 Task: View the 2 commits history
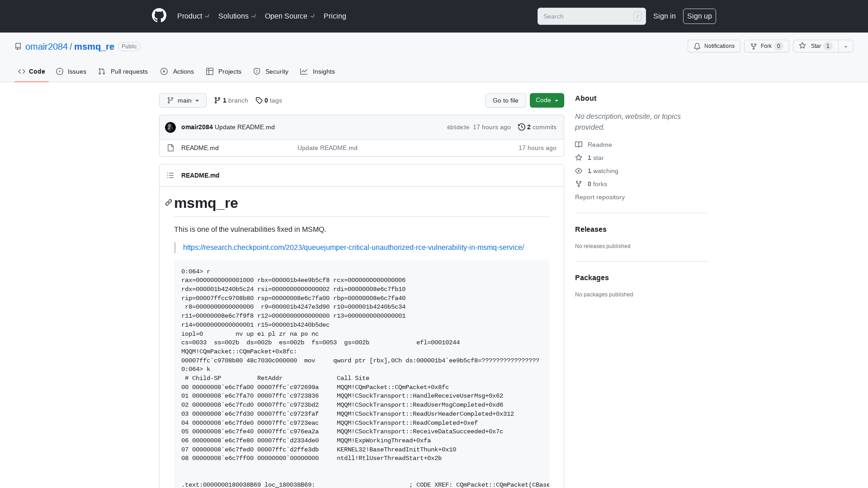537,127
